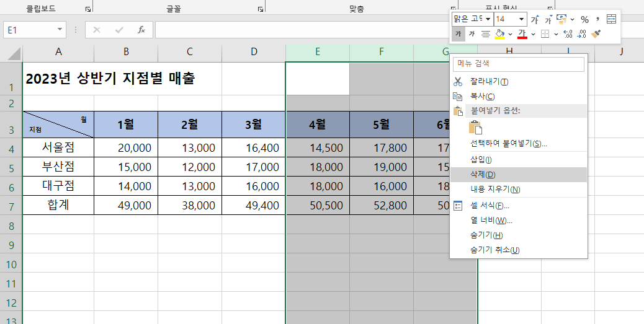Increase decimal places
Screen dimensions: 644x324
click(x=568, y=34)
